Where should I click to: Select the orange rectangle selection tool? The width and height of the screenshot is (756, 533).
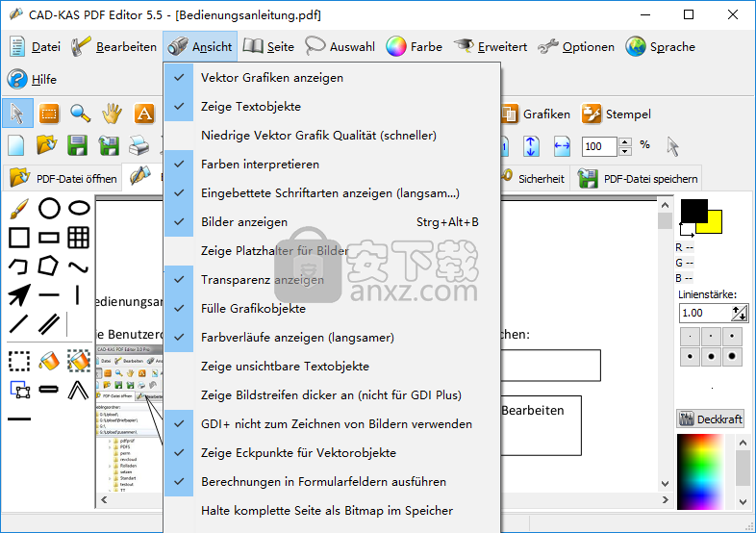point(49,114)
